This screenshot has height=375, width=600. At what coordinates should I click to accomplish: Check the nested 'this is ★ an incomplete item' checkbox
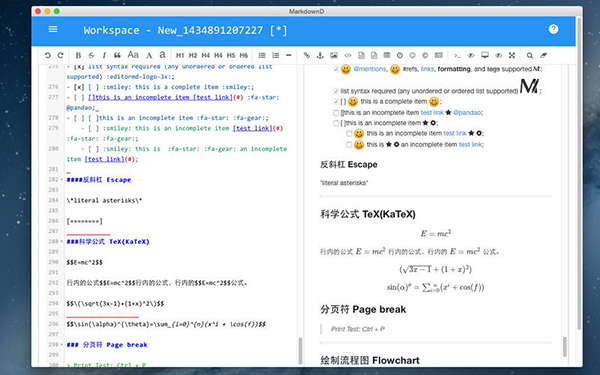click(x=349, y=145)
